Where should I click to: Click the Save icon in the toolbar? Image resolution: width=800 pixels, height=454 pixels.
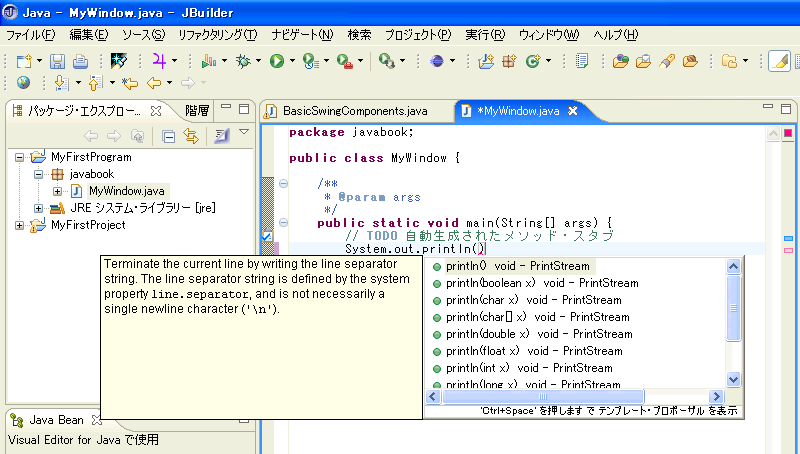[x=56, y=61]
